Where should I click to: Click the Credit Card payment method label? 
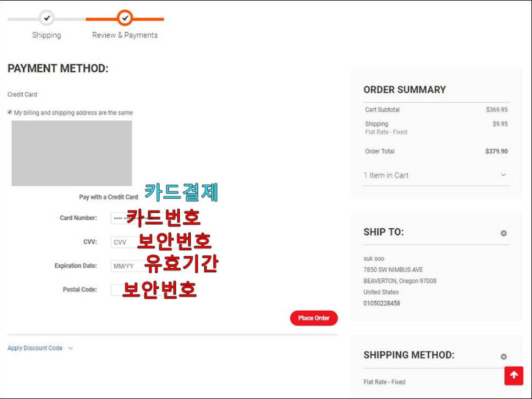point(23,94)
